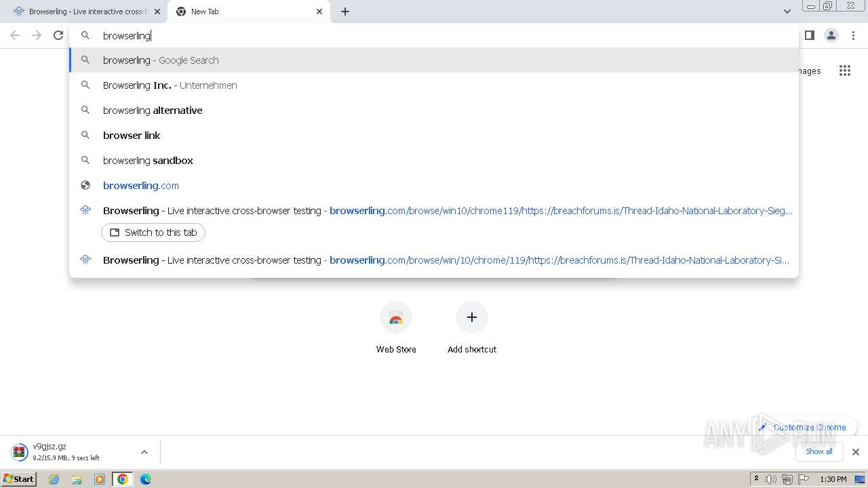Open the win10/chrome119 Browserling history suggestion

coord(434,211)
